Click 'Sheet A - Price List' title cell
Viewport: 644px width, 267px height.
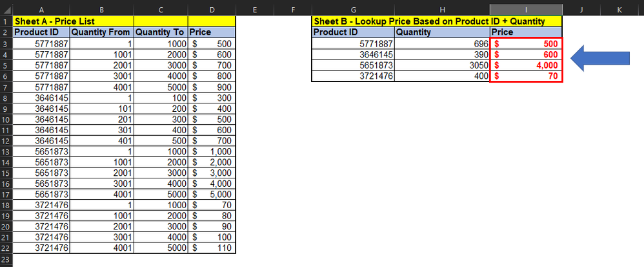click(73, 21)
